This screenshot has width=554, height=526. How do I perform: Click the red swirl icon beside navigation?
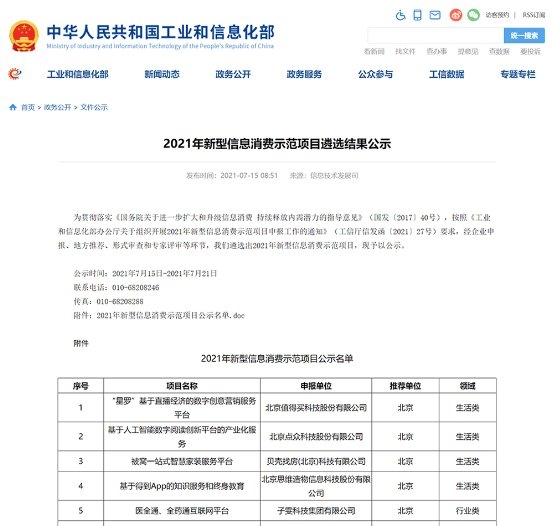pyautogui.click(x=14, y=74)
